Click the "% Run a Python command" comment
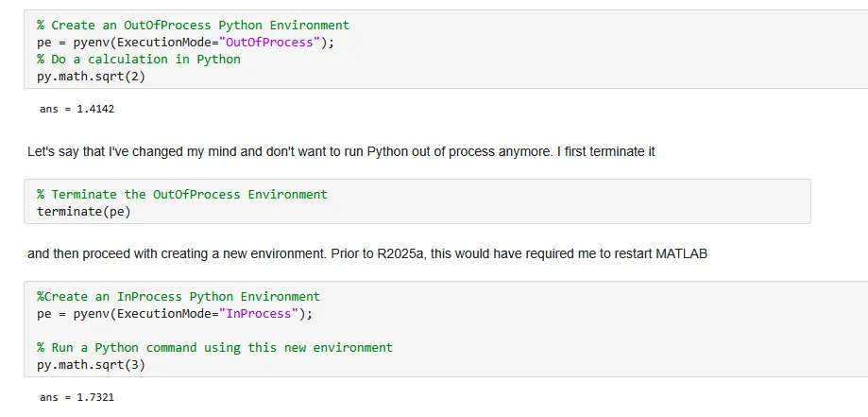Image resolution: width=868 pixels, height=417 pixels. (x=214, y=348)
